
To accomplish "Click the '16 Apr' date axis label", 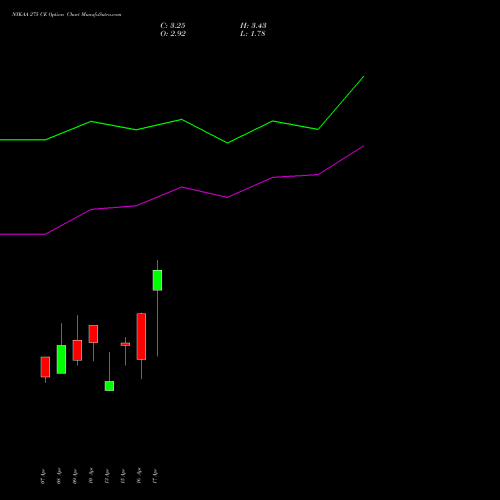I will click(x=139, y=475).
